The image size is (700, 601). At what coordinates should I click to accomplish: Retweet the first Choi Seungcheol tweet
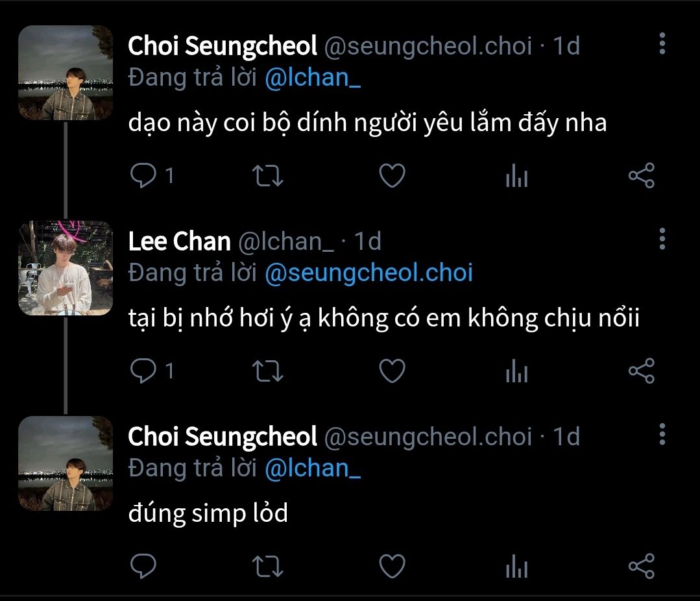coord(267,176)
